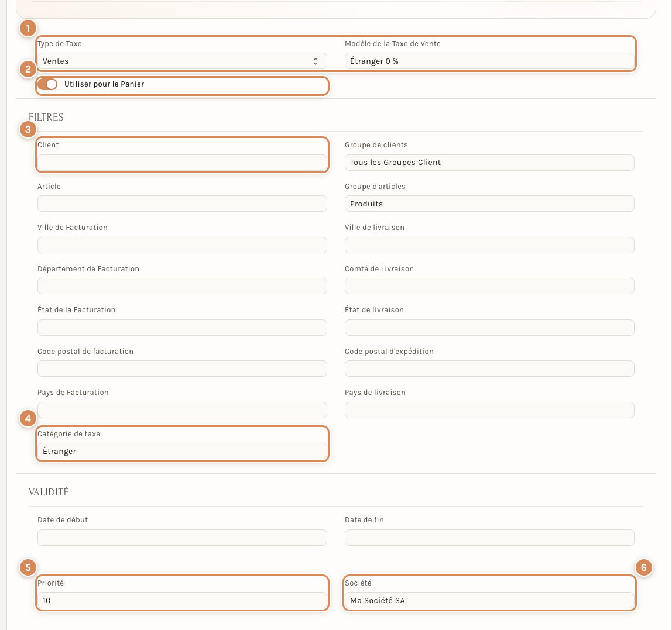Click the Pays de Facturation field
Viewport: 672px width, 630px height.
(182, 410)
